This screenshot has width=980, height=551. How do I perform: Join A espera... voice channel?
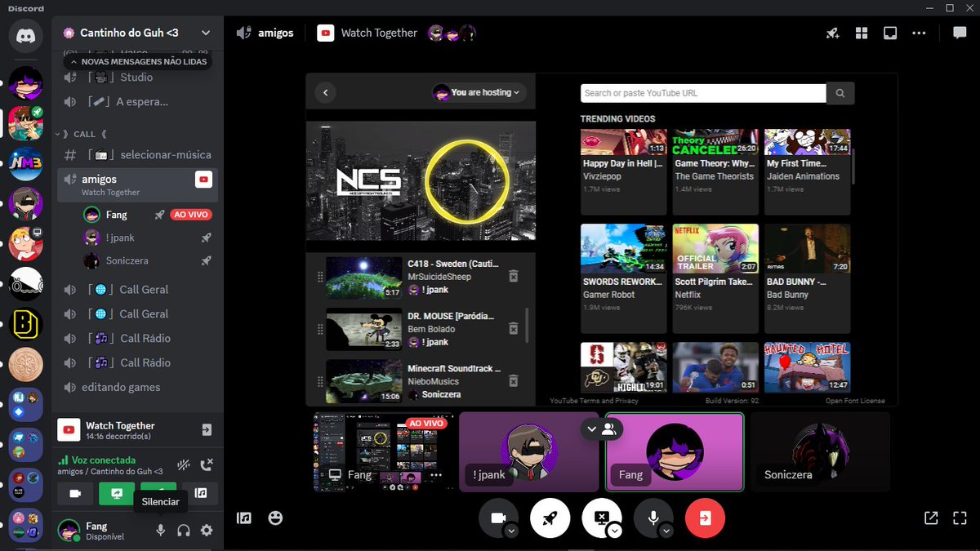pos(137,102)
